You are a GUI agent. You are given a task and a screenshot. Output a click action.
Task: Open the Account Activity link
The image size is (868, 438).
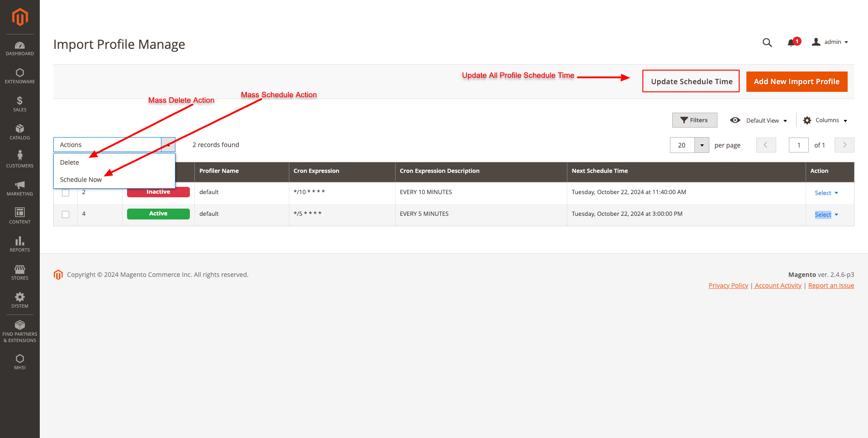[778, 286]
